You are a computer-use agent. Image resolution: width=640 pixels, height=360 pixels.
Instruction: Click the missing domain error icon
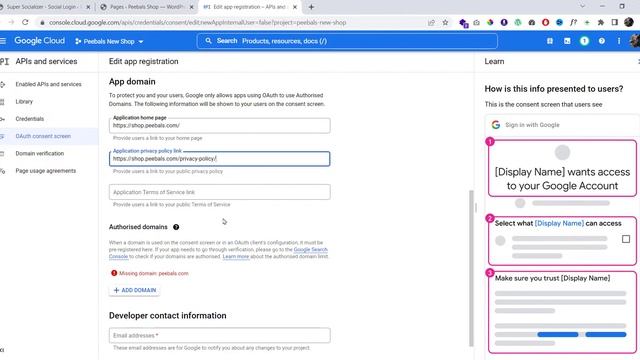coord(114,273)
